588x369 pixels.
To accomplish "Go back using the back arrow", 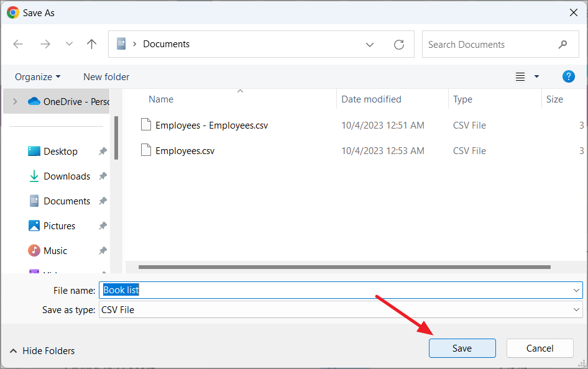I will pos(18,44).
